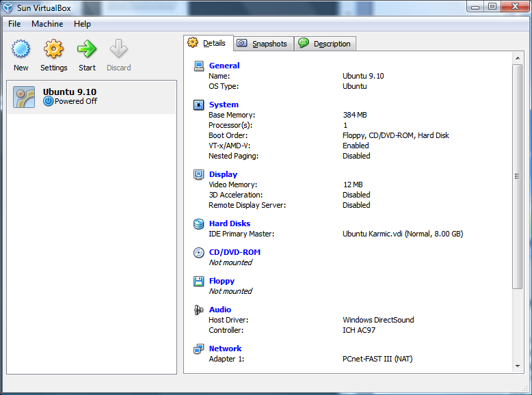Click the ICH AC97 controller value
Screen dimensions: 532x395
[359, 330]
